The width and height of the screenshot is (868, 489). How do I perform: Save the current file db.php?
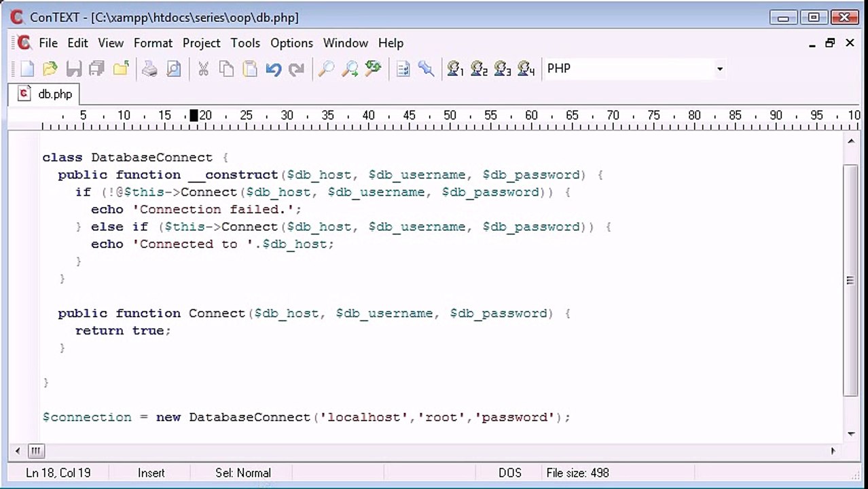click(x=73, y=69)
